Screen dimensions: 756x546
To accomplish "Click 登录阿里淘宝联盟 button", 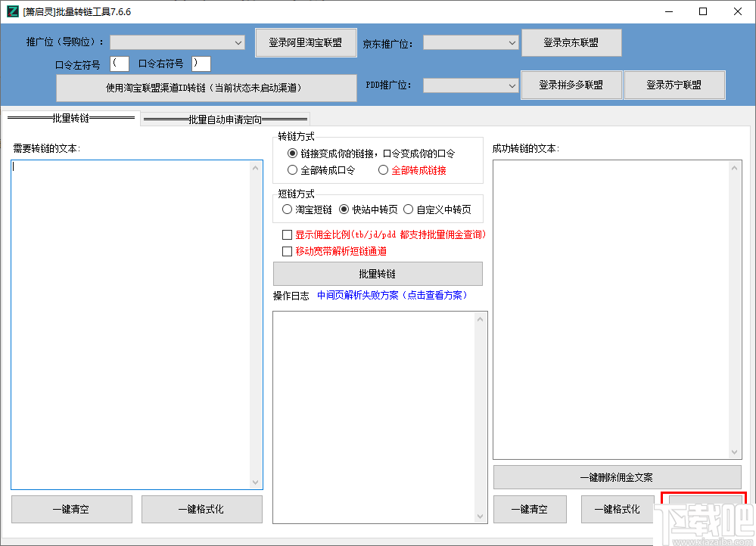I will pyautogui.click(x=306, y=42).
